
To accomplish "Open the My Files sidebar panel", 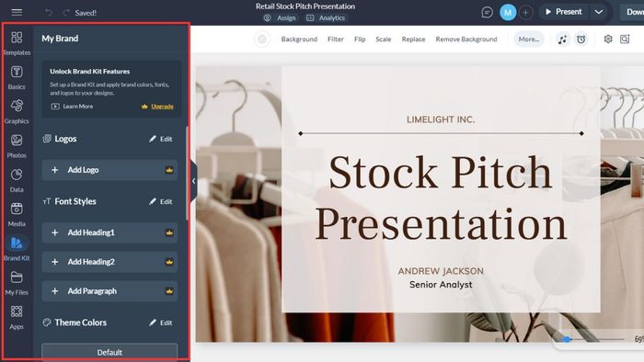I will pyautogui.click(x=17, y=283).
